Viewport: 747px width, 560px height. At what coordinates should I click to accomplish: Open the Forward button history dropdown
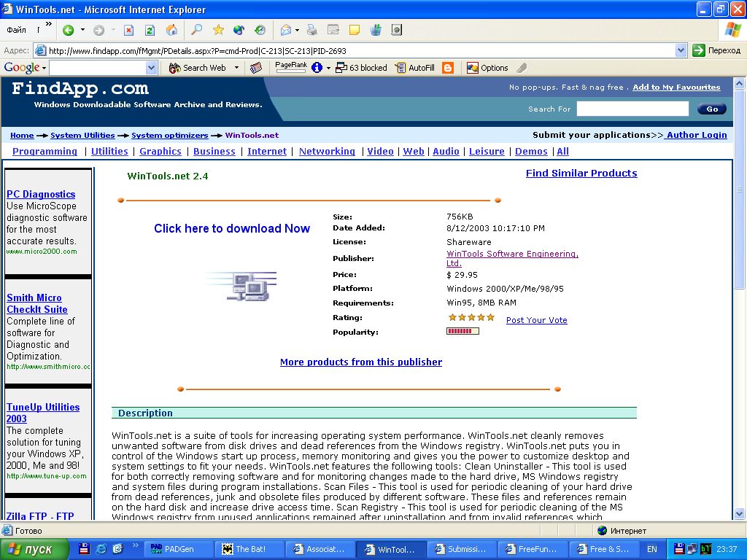point(113,30)
